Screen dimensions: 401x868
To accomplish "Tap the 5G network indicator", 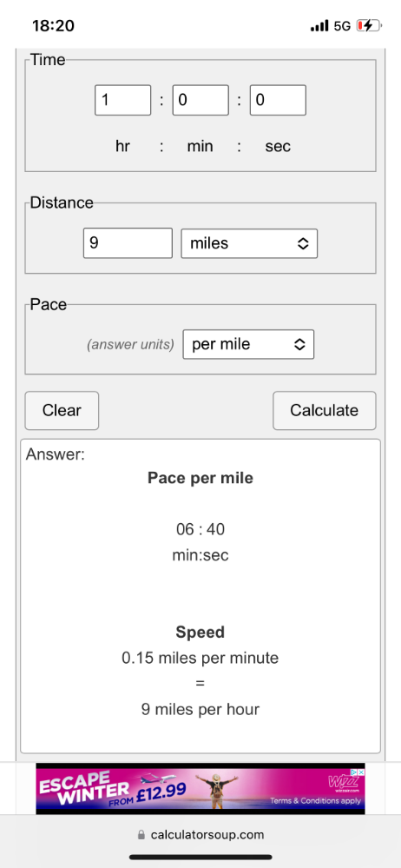I will pos(342,26).
